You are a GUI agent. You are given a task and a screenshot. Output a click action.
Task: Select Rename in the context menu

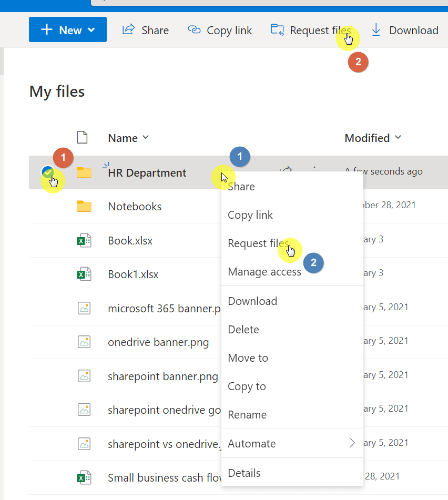[292, 414]
